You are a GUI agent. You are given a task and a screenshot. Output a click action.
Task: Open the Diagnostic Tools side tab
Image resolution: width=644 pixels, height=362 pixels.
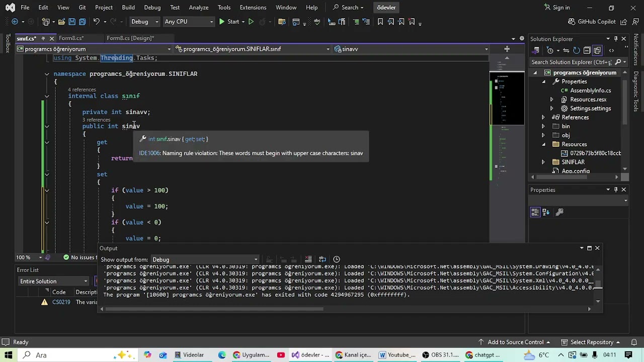[x=636, y=91]
